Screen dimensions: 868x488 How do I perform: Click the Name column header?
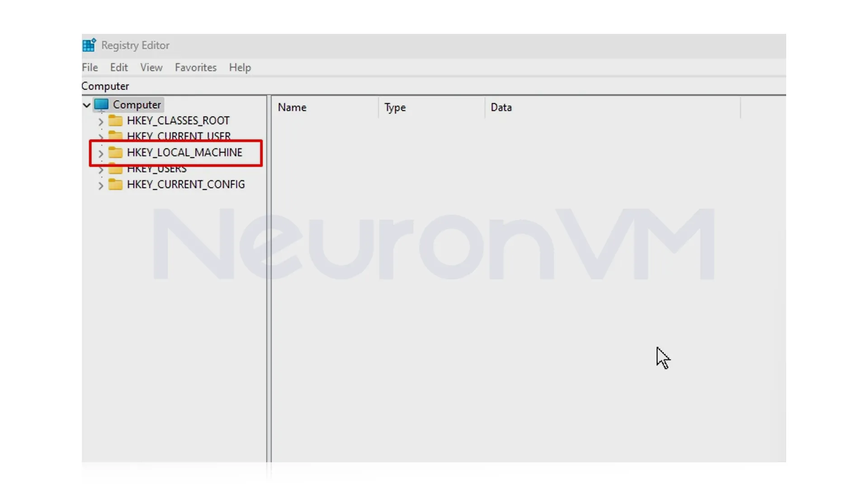[325, 108]
